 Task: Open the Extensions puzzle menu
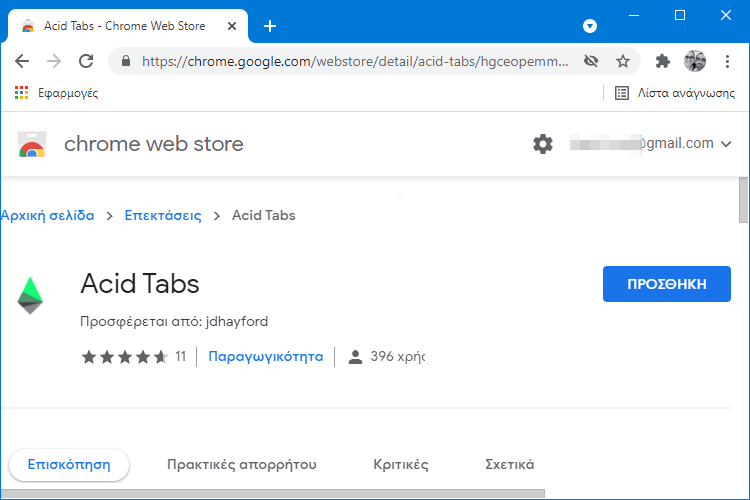(662, 61)
